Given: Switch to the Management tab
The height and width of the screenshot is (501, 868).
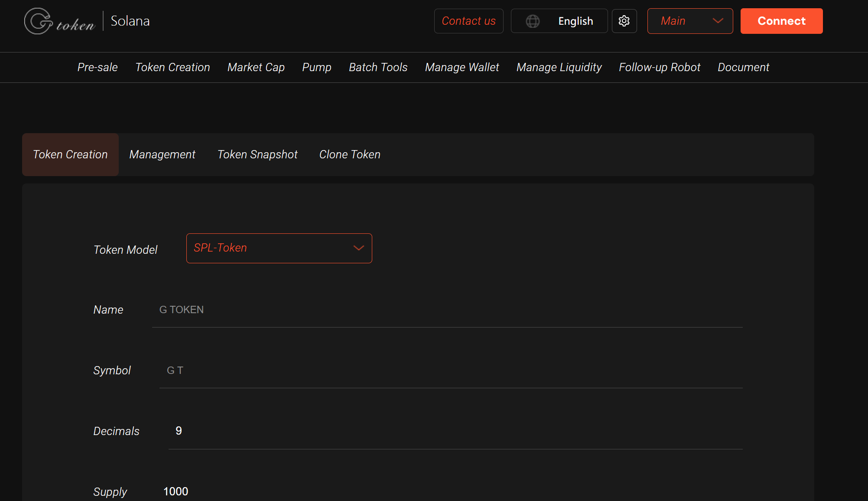Looking at the screenshot, I should click(162, 154).
